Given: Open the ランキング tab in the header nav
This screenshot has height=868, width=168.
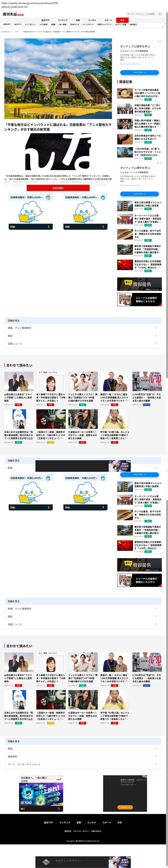Looking at the screenshot, I should point(62,20).
